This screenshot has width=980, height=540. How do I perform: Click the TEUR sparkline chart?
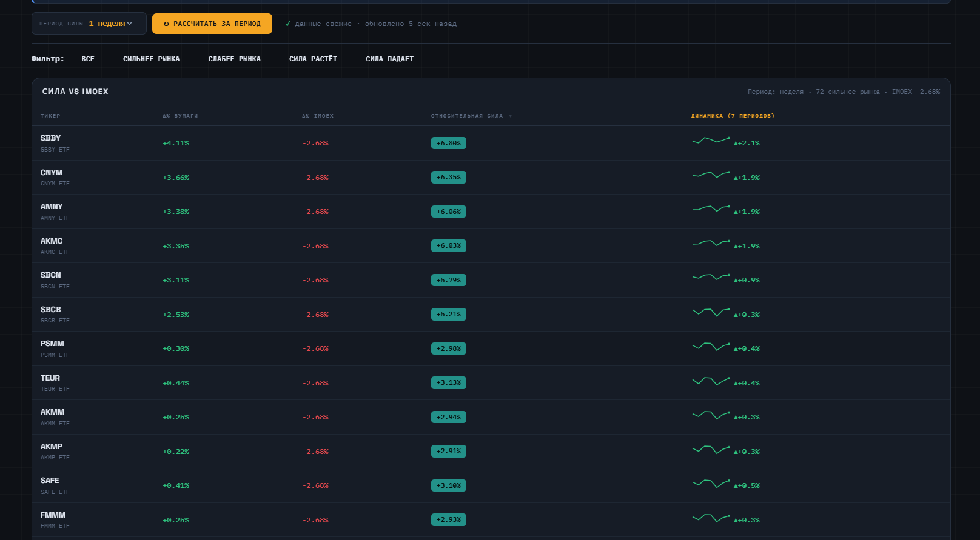pos(711,381)
